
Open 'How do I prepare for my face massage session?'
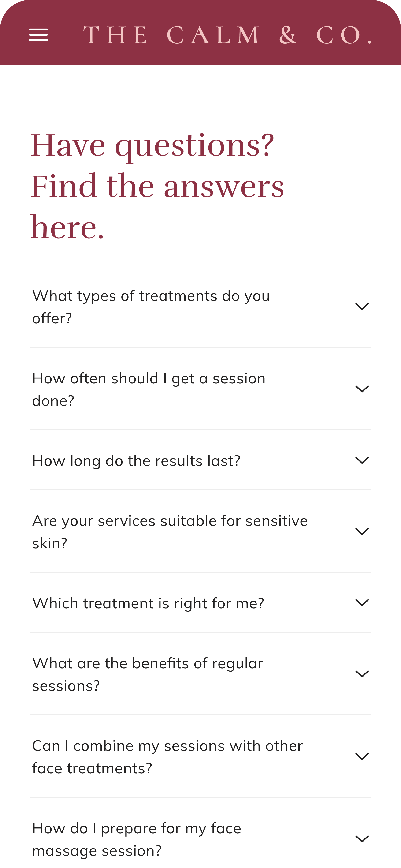[137, 839]
